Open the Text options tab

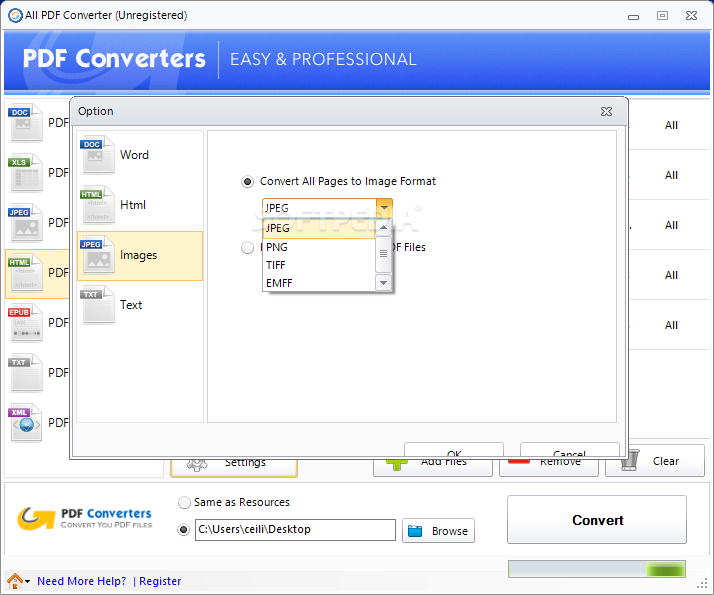point(140,305)
